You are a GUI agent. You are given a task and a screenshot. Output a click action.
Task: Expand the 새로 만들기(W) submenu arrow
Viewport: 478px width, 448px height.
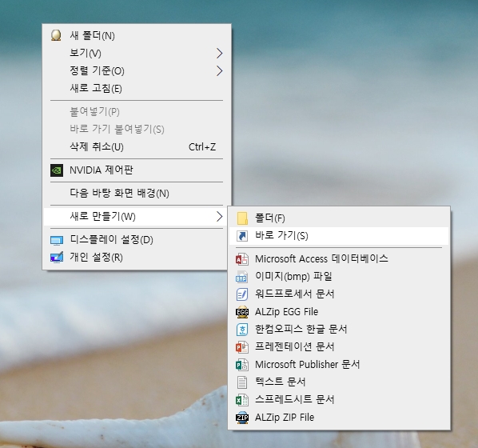tap(220, 217)
